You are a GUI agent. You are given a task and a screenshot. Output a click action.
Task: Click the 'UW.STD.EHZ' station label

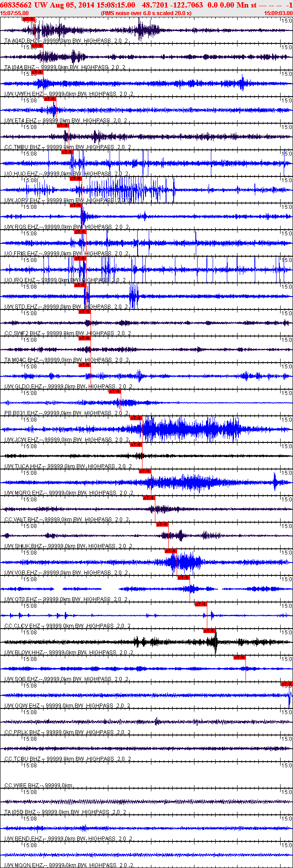tap(21, 307)
